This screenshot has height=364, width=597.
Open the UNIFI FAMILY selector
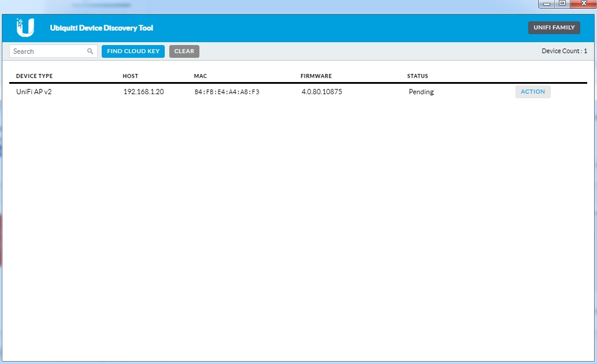tap(554, 27)
